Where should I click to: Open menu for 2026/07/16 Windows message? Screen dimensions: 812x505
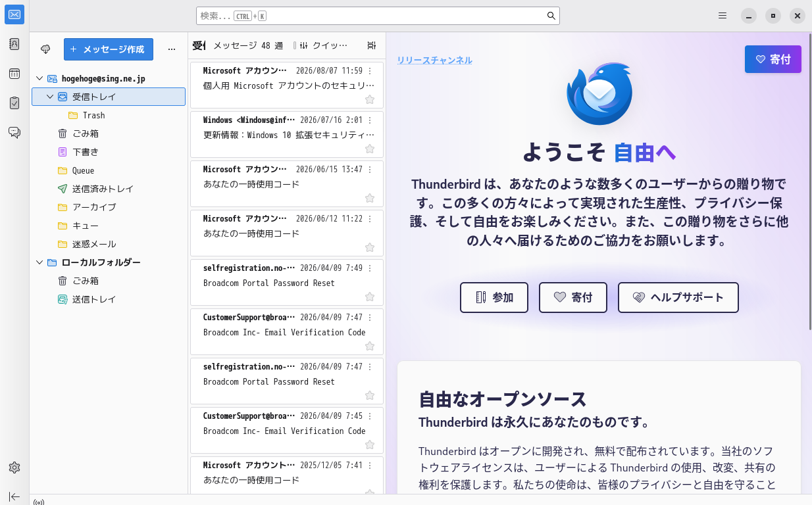pyautogui.click(x=370, y=120)
